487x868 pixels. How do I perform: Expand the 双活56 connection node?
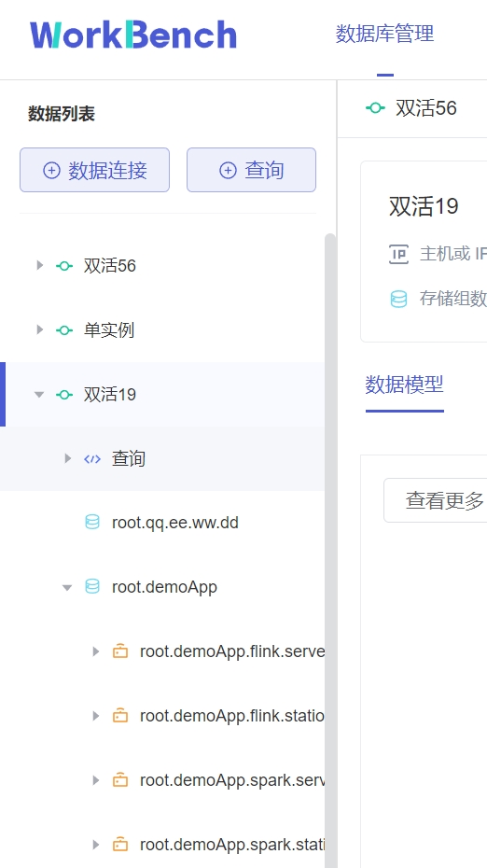[x=39, y=265]
